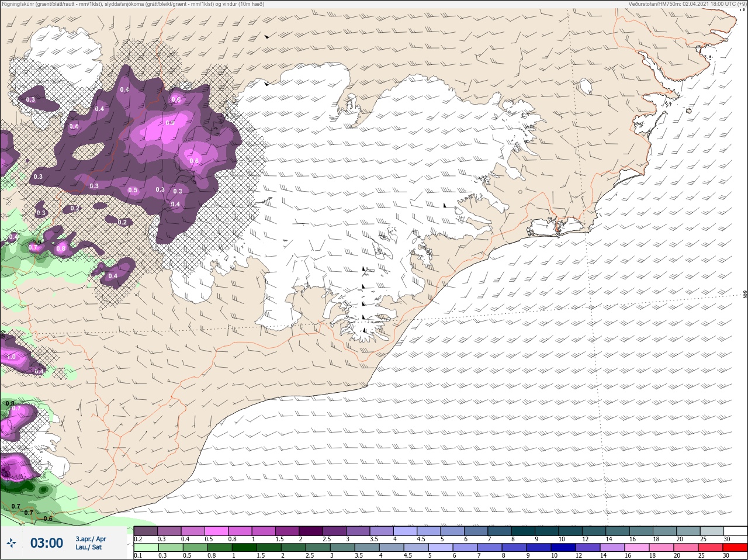Click the 25 label in top legend row

coord(703,539)
